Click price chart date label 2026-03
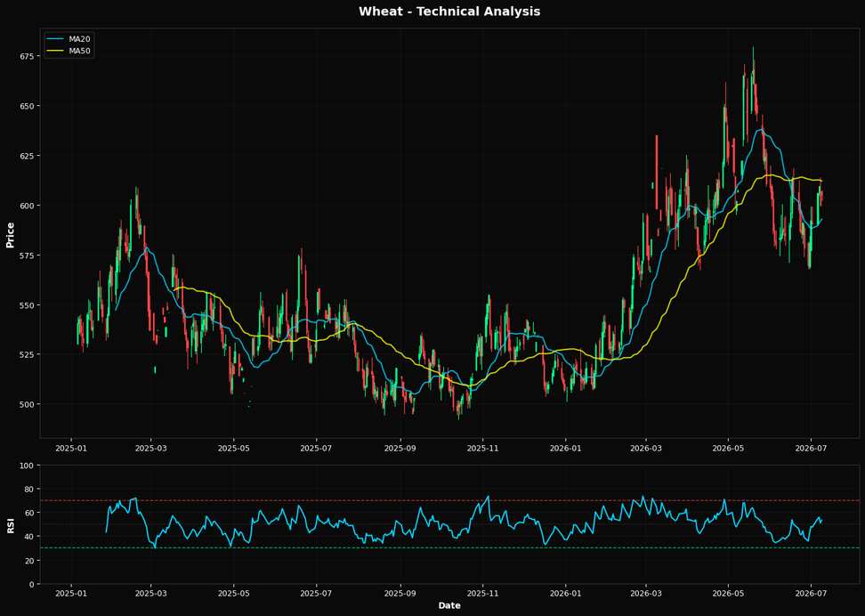Viewport: 865px width, 616px height. click(x=646, y=448)
